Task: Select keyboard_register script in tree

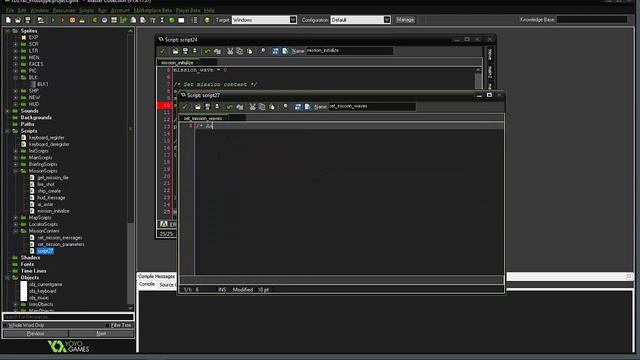Action: tap(47, 138)
